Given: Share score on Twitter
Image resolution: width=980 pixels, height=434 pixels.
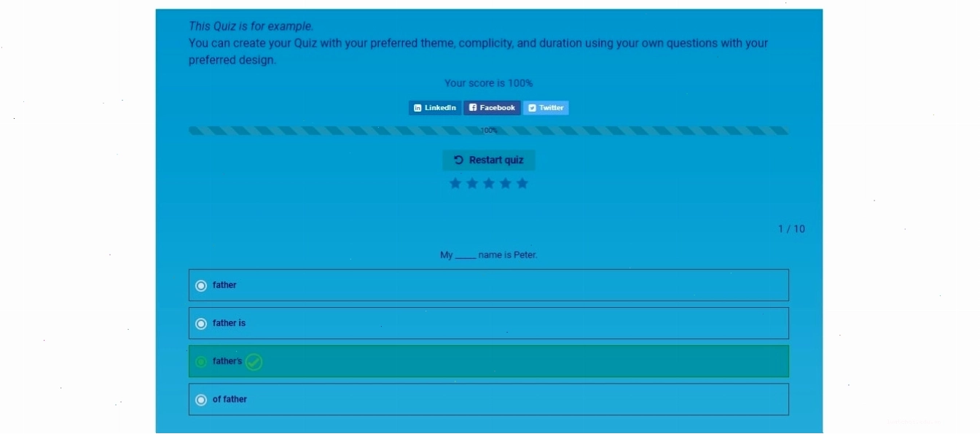Looking at the screenshot, I should click(x=546, y=108).
